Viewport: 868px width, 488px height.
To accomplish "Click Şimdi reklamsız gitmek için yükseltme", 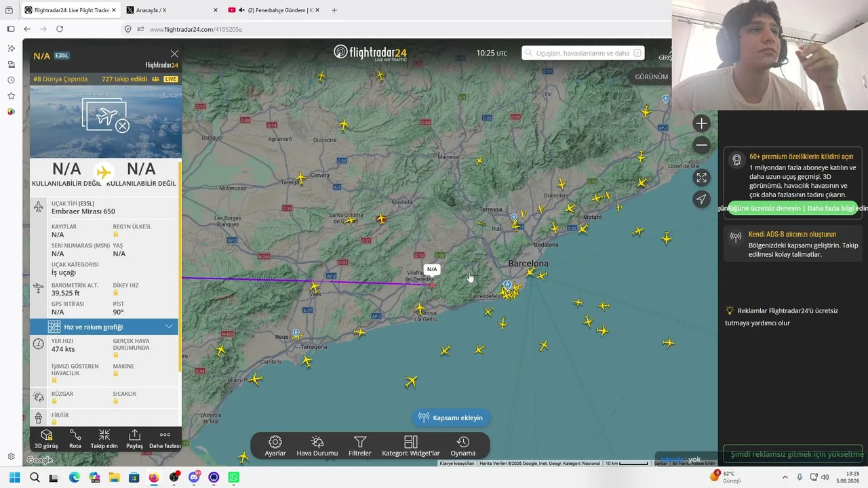I will coord(793,454).
